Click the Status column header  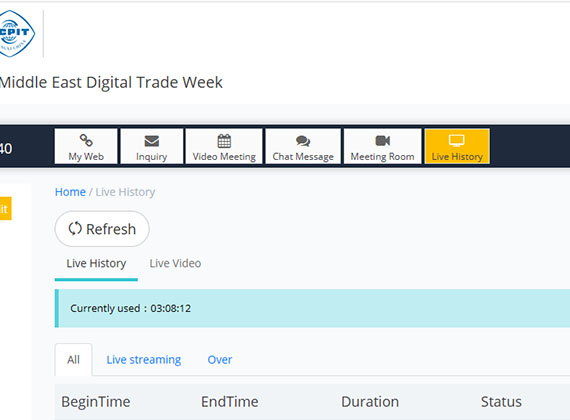pos(501,402)
